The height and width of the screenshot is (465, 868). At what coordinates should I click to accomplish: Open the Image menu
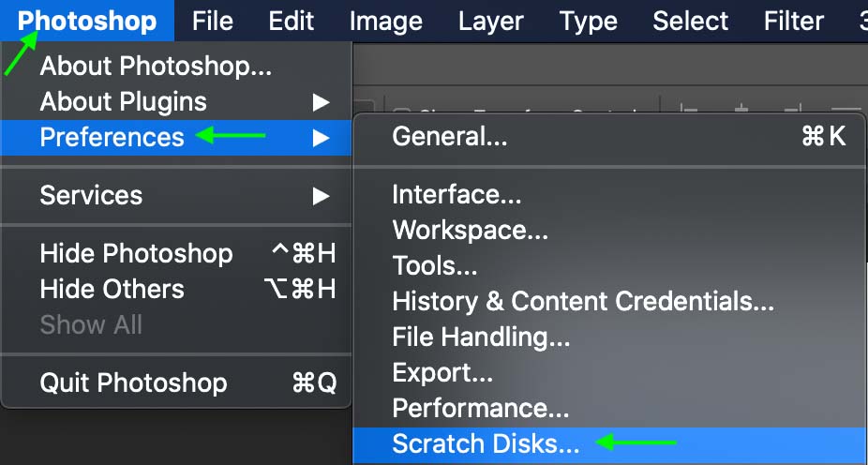pos(386,21)
